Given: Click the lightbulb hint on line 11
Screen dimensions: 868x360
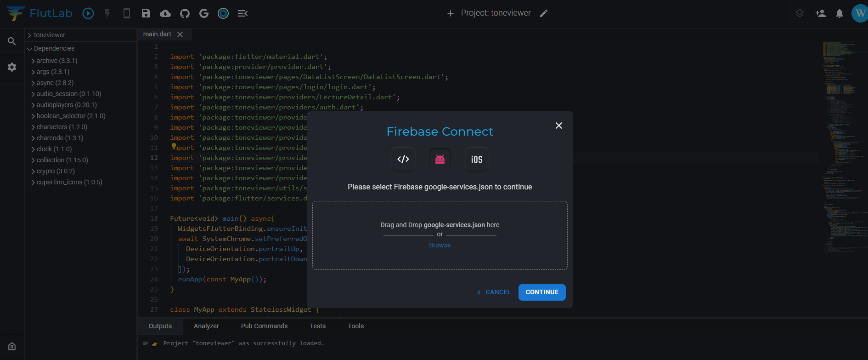Looking at the screenshot, I should tap(174, 146).
